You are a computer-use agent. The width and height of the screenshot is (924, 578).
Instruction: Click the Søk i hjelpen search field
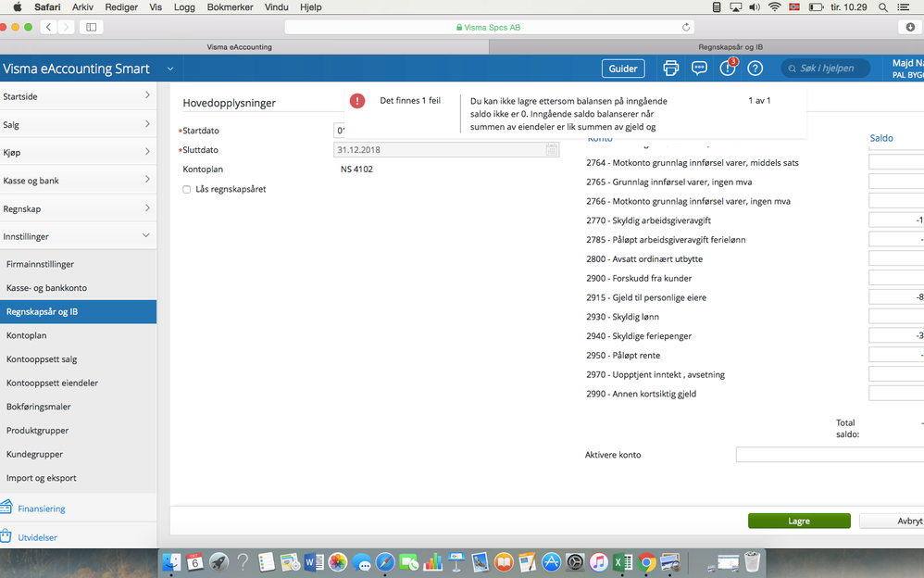(x=826, y=69)
